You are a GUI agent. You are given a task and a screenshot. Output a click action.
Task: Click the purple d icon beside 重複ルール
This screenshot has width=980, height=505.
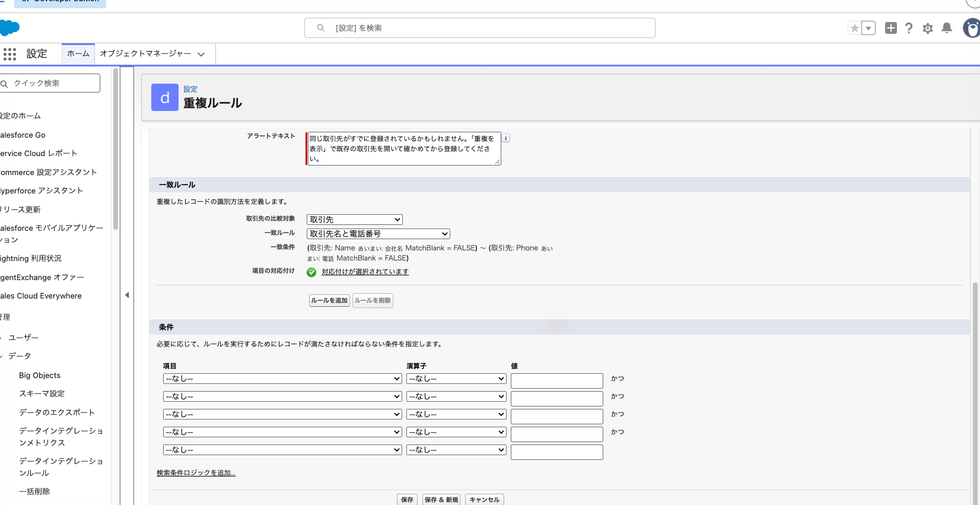click(x=165, y=97)
